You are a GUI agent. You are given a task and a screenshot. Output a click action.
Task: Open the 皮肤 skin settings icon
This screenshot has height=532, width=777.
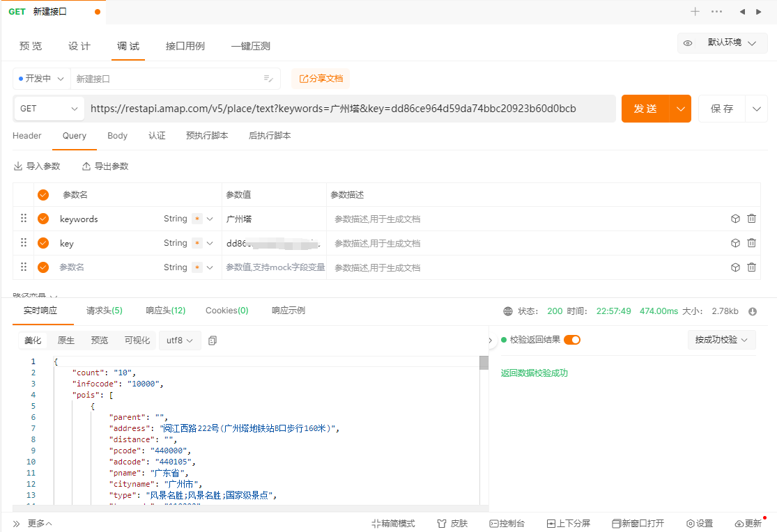(451, 523)
